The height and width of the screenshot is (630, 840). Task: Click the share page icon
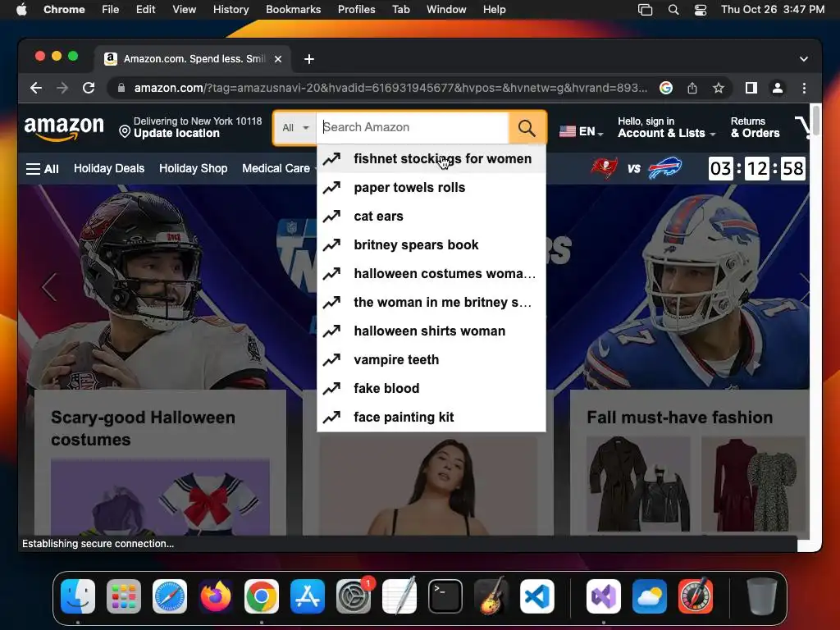coord(692,88)
